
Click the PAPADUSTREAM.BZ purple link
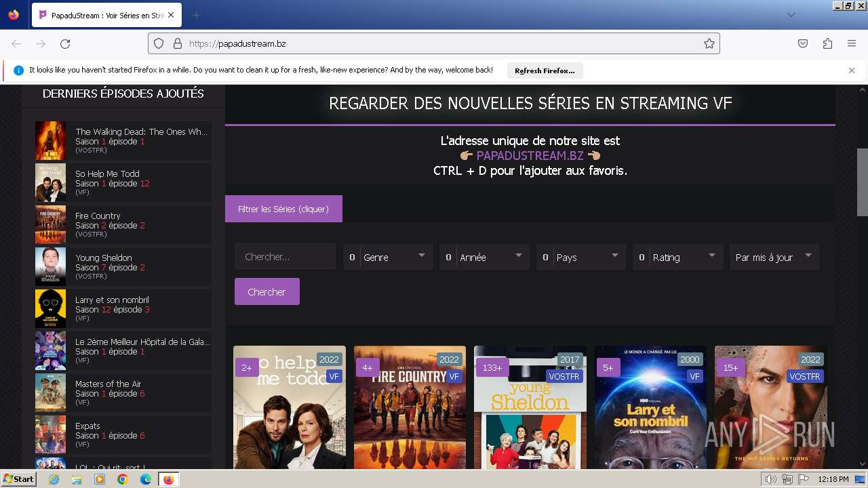point(530,156)
